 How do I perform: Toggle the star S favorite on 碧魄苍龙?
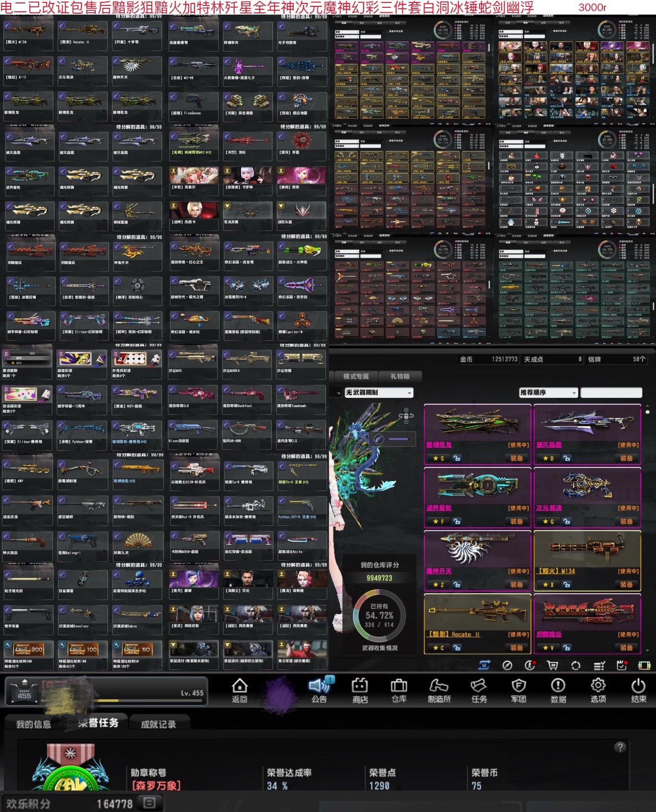point(438,458)
